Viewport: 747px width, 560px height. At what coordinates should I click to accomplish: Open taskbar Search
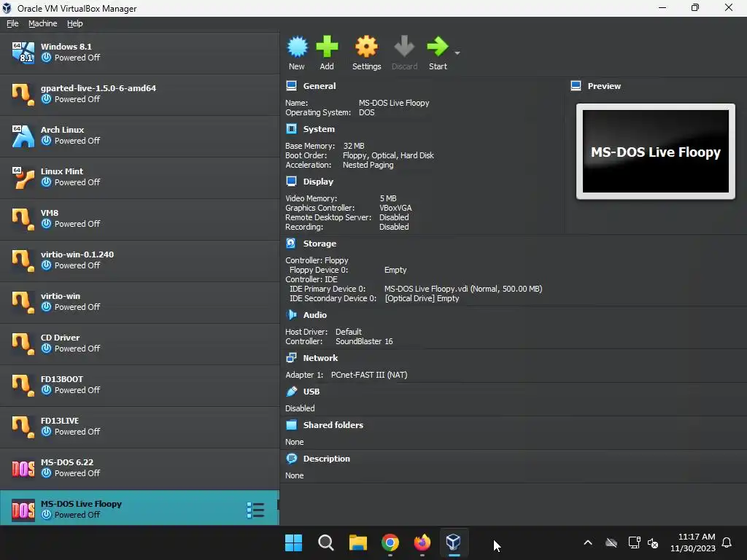(x=326, y=542)
